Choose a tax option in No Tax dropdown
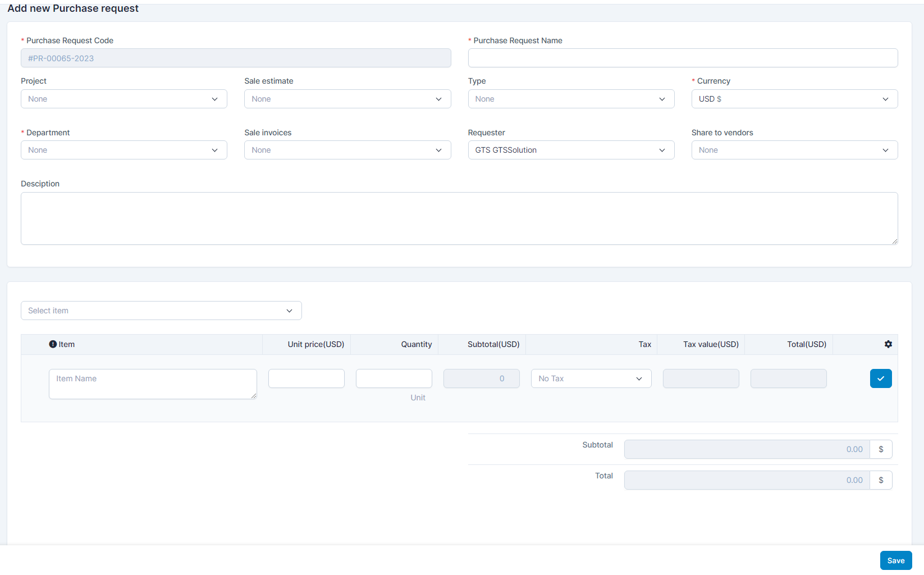The image size is (924, 575). coord(591,378)
